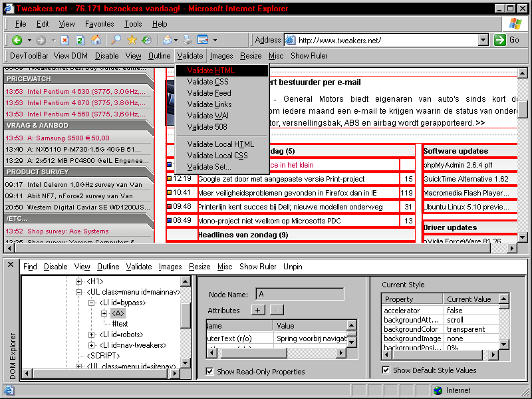Click the Node Name input field
This screenshot has height=399, width=532.
(300, 294)
